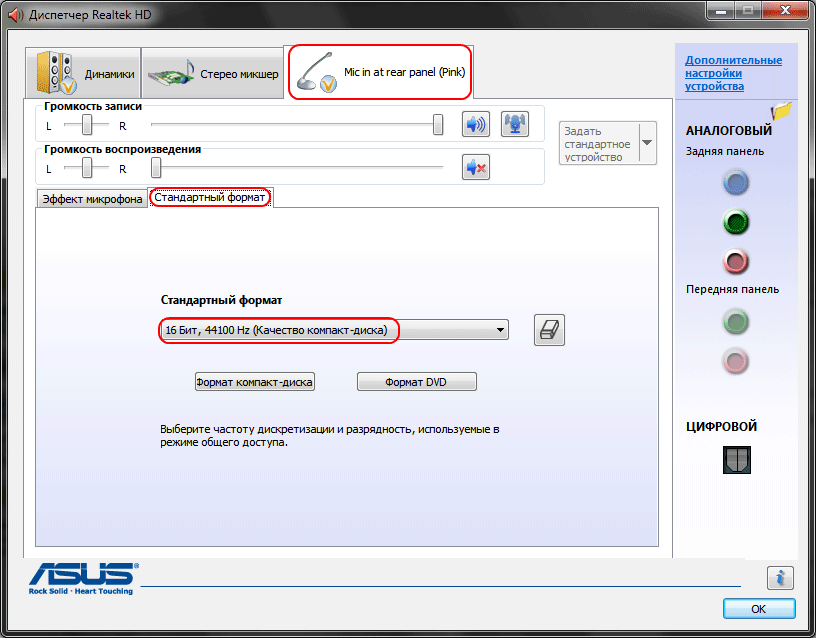Click the digital output connector icon

[736, 459]
